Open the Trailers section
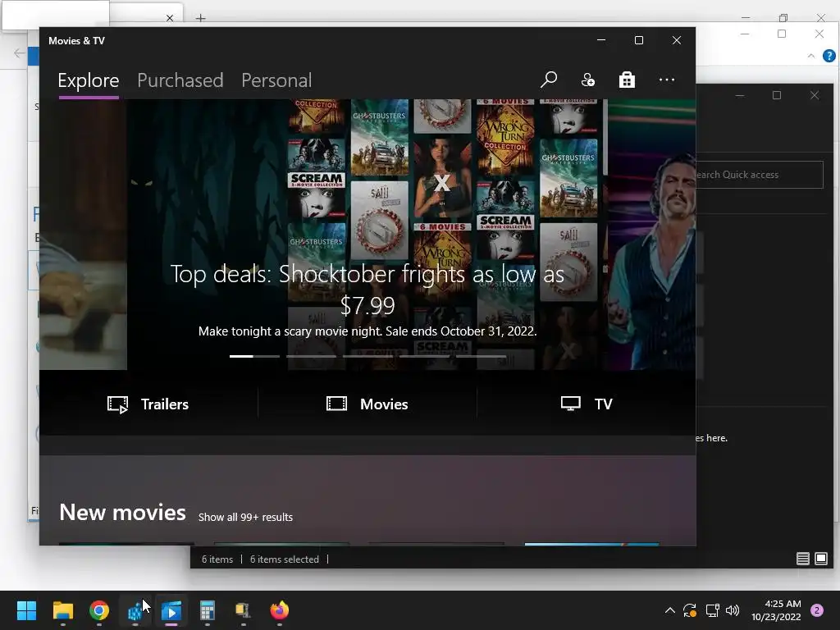Image resolution: width=840 pixels, height=630 pixels. (x=148, y=404)
